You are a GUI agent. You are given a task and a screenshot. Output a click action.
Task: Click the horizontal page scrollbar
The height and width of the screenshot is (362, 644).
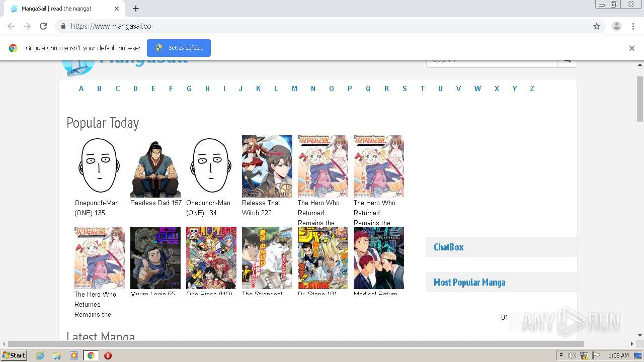296,344
